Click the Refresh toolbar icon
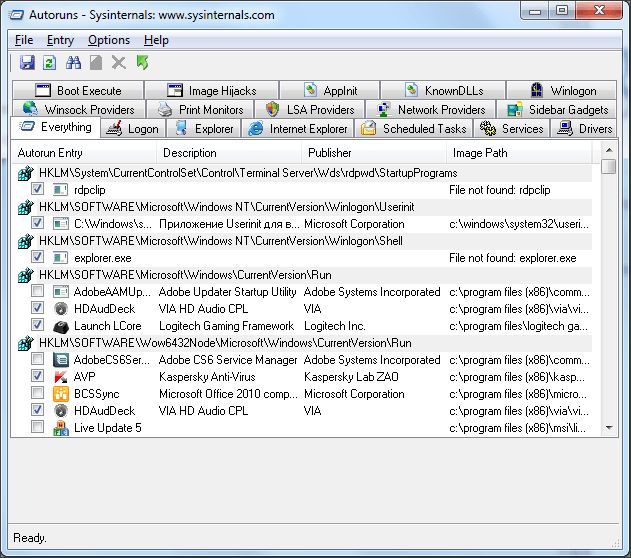Screen dimensions: 631x558 coord(49,63)
